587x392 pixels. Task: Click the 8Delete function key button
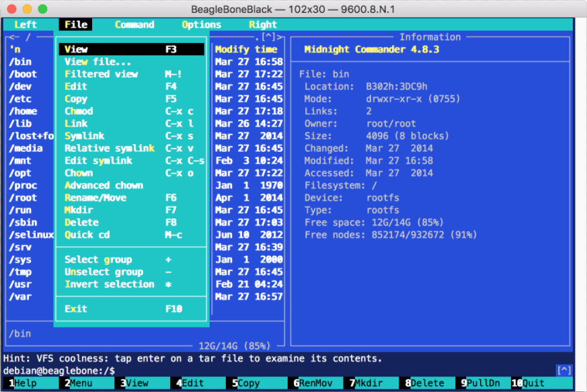tap(427, 383)
